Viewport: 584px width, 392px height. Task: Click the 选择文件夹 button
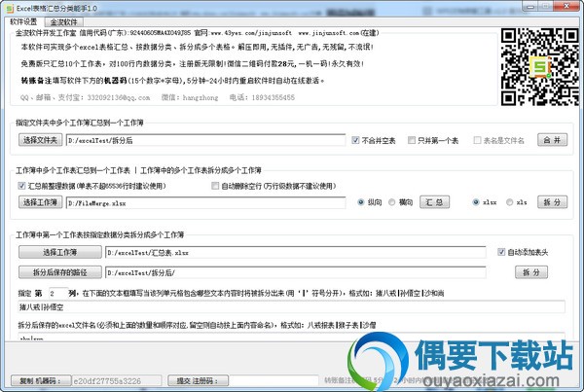40,140
